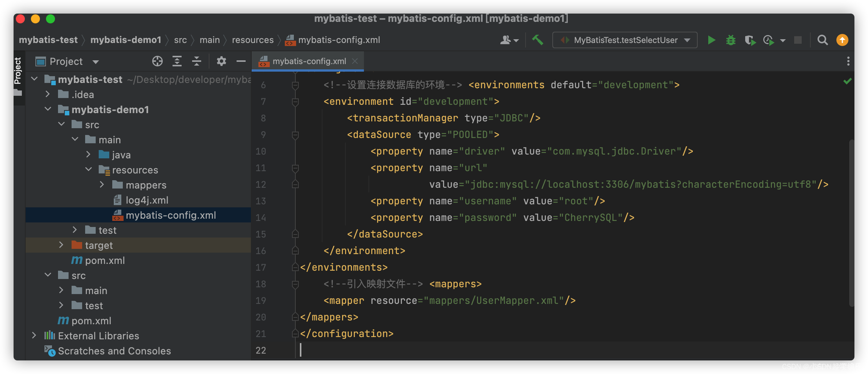Screen dimensions: 868x374
Task: Fold the environment tag at line 7
Action: pos(295,102)
